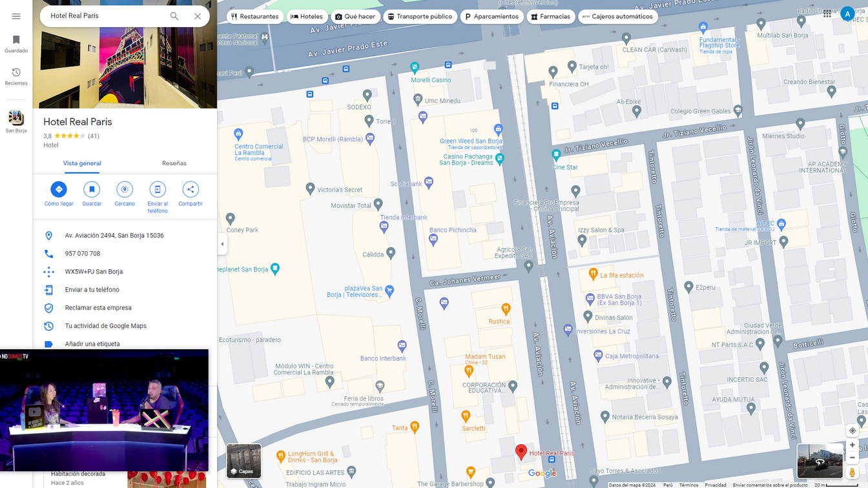Click the Sarcletti restaurant marker

click(x=466, y=416)
